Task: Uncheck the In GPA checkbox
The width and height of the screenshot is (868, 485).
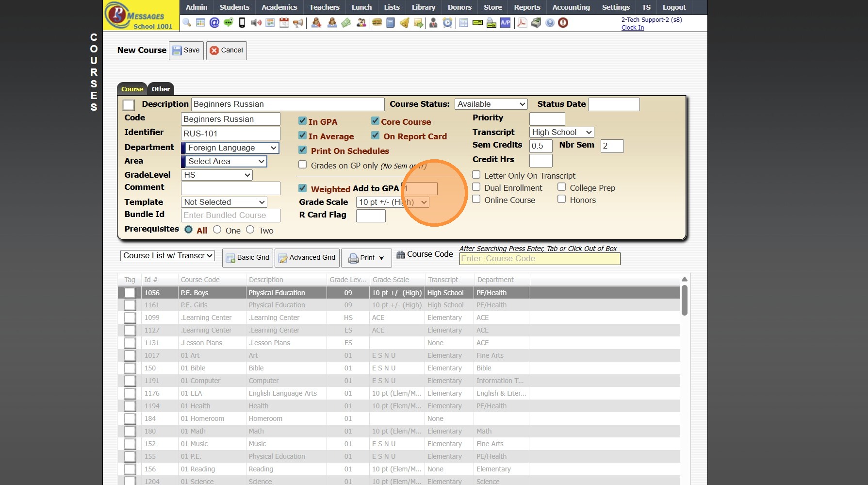Action: pos(302,121)
